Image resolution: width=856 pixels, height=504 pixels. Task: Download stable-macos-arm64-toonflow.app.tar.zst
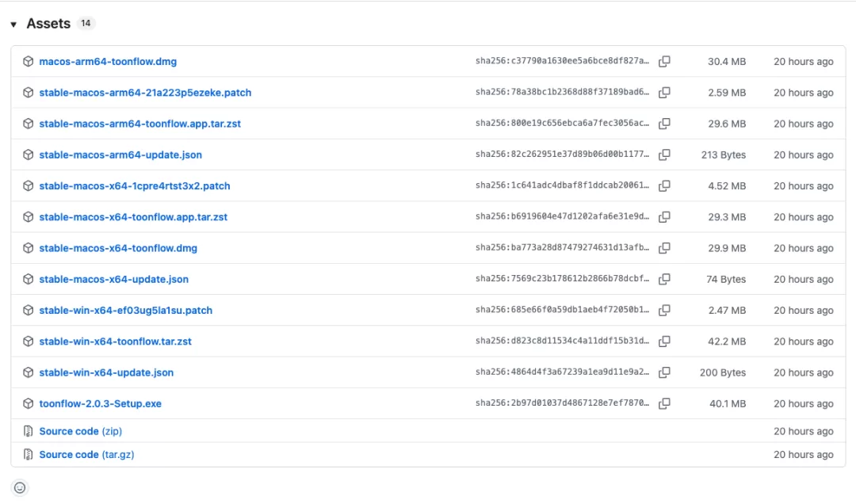[139, 124]
